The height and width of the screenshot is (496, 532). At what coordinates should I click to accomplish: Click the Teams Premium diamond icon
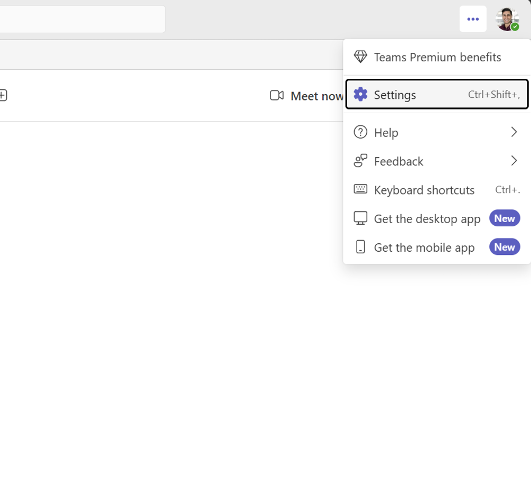click(x=360, y=57)
